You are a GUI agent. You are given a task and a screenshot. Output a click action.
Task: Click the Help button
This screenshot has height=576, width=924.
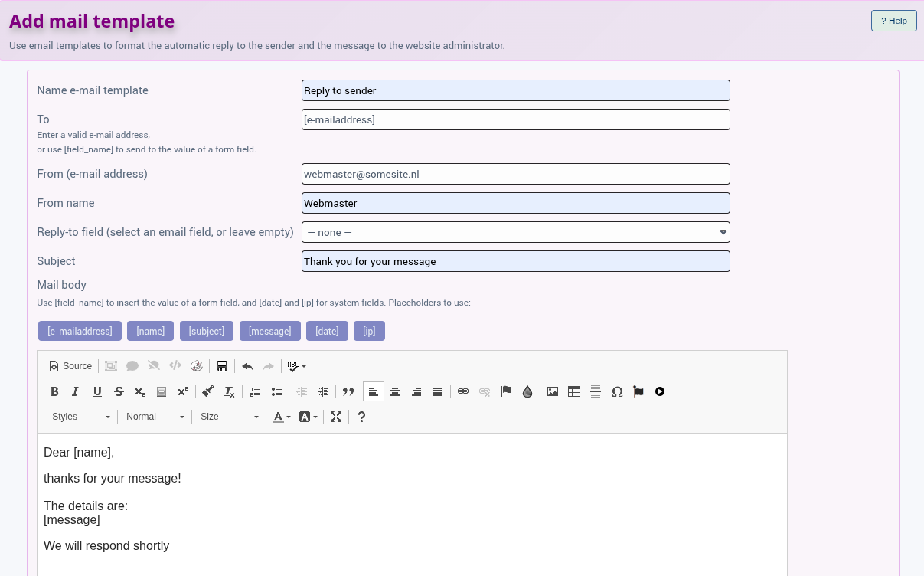[894, 21]
